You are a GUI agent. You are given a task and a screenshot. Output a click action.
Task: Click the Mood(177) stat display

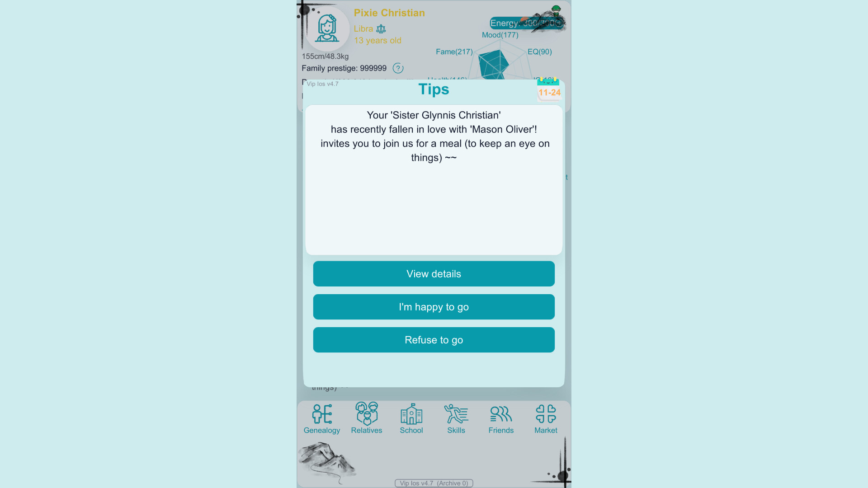click(500, 34)
